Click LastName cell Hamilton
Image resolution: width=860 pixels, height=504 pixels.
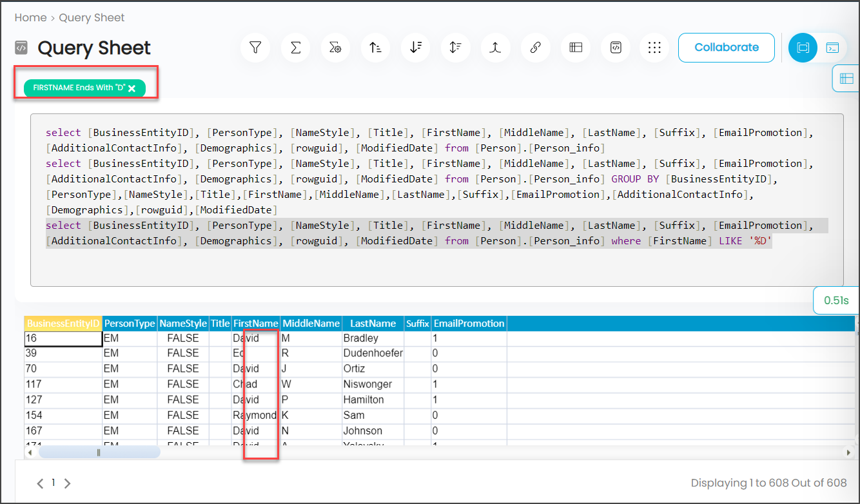373,400
